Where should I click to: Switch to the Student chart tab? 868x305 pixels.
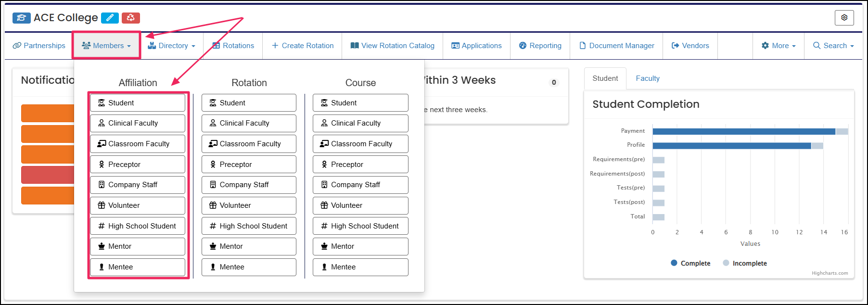[605, 78]
